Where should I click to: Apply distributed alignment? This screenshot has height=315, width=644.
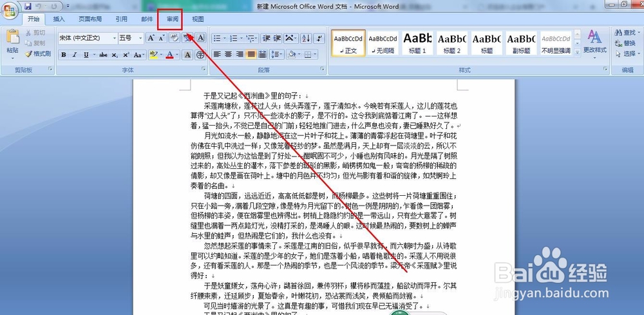point(262,55)
